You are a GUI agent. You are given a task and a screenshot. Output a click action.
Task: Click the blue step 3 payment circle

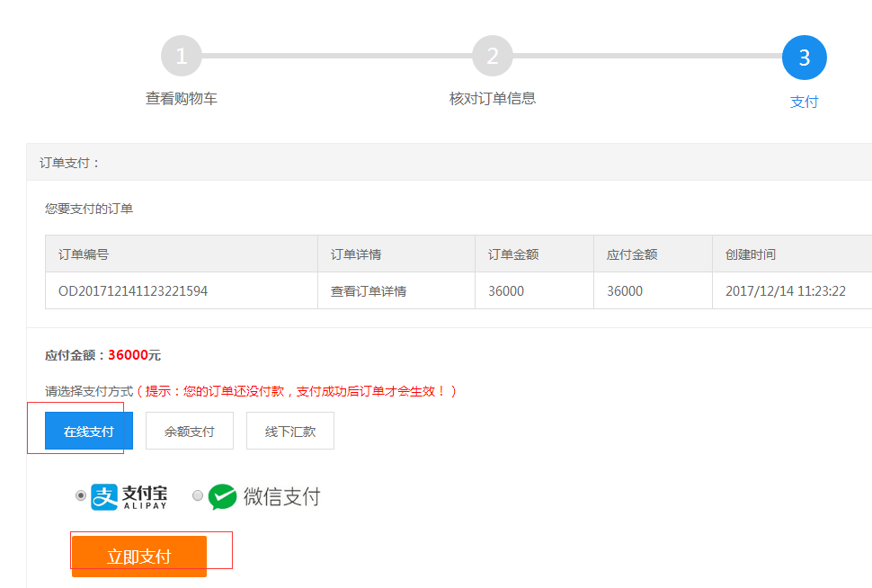[x=805, y=58]
